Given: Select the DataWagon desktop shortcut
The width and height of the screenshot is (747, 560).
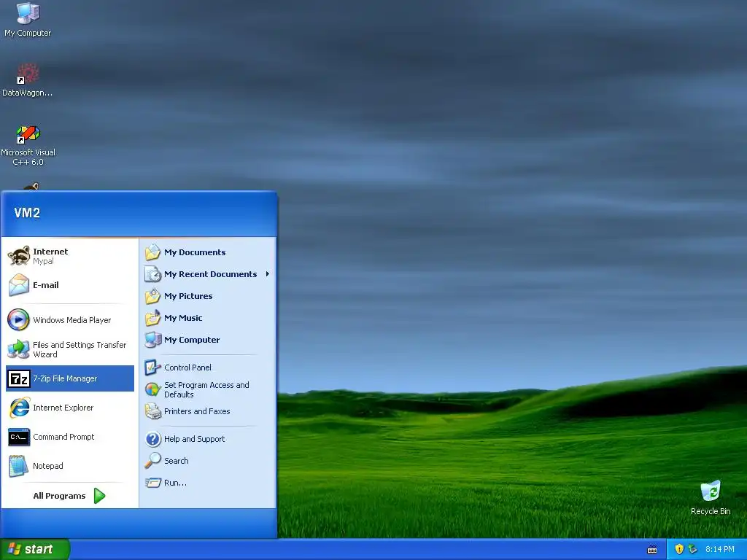Looking at the screenshot, I should tap(28, 80).
